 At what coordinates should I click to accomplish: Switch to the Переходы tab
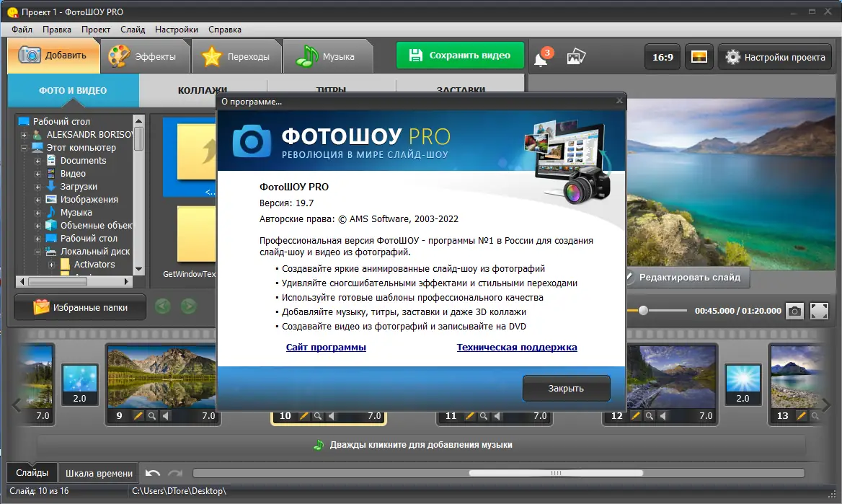click(236, 56)
